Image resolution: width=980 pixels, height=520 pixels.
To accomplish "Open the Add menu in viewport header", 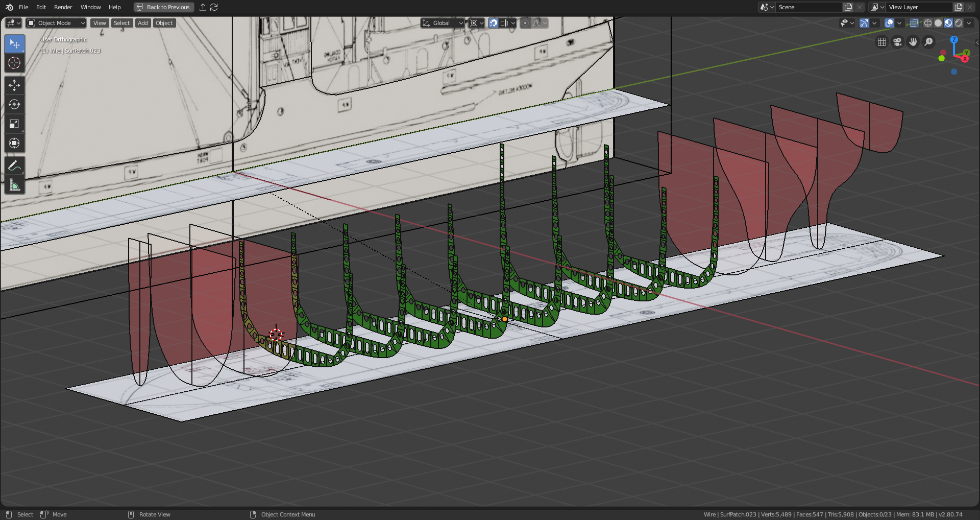I will pyautogui.click(x=143, y=23).
